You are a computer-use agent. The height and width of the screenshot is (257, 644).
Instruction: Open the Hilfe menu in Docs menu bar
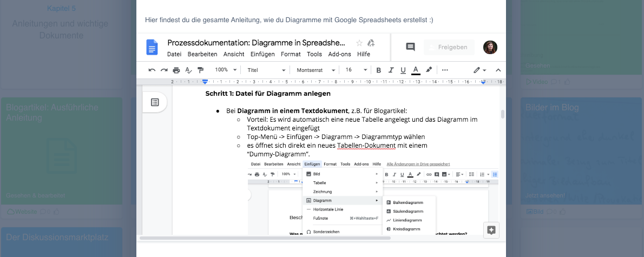point(364,54)
